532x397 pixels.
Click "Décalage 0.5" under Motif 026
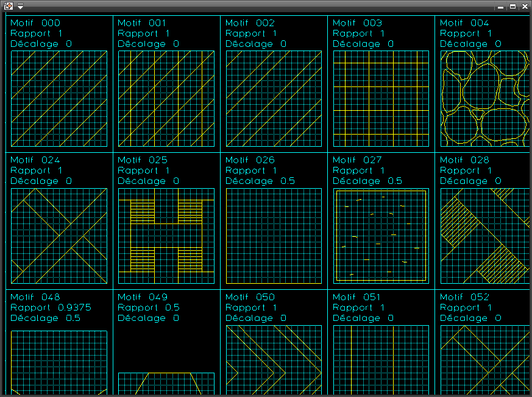point(260,181)
